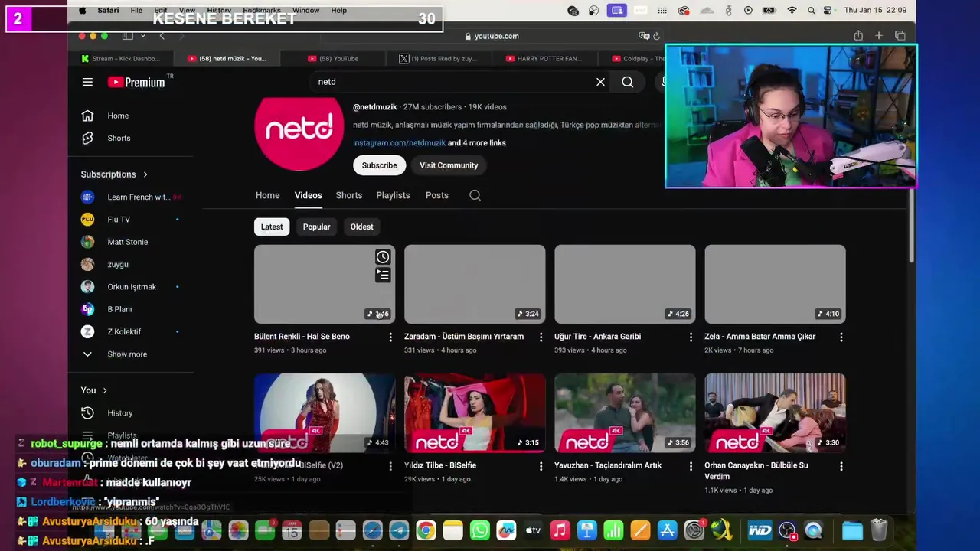The image size is (980, 551).
Task: Expand Subscriptions section chevron
Action: coord(145,174)
